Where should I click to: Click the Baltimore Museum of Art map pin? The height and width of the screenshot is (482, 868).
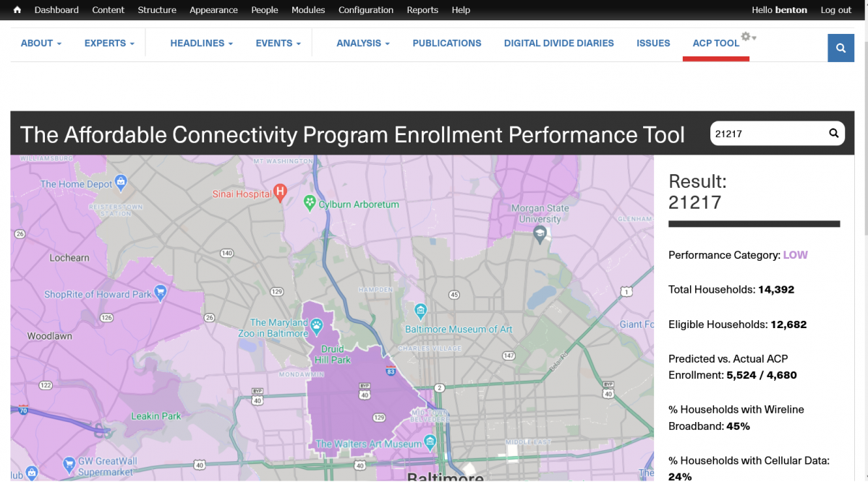(x=420, y=311)
